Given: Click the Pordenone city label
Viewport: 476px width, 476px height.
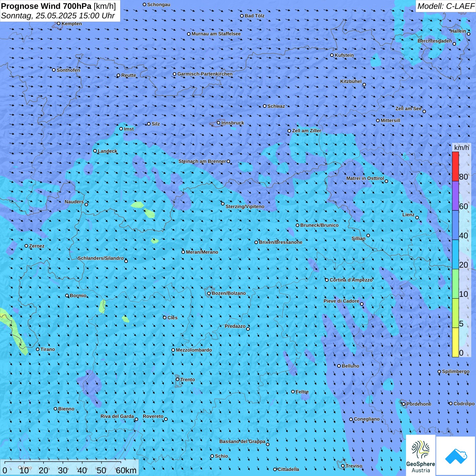Looking at the screenshot, I should (x=419, y=404).
